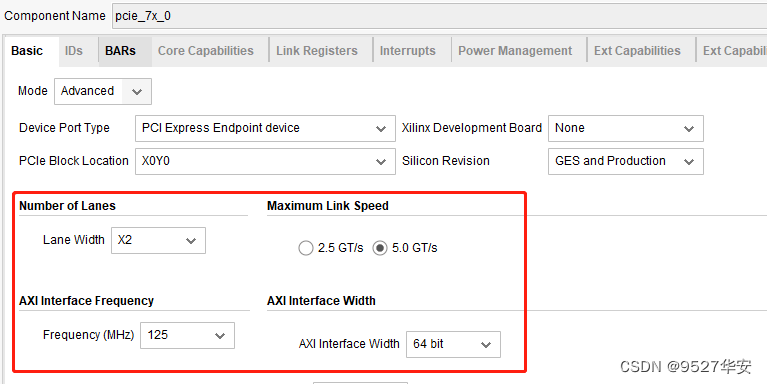Expand the Device Port Type dropdown

265,128
